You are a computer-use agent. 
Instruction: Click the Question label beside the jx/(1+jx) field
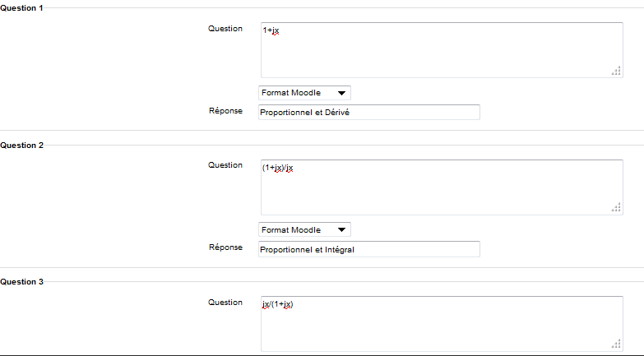[x=225, y=303]
